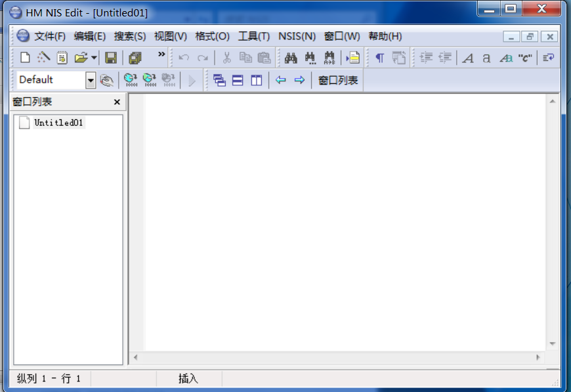Open the 文件(F) menu
Viewport: 571px width, 392px height.
point(50,36)
